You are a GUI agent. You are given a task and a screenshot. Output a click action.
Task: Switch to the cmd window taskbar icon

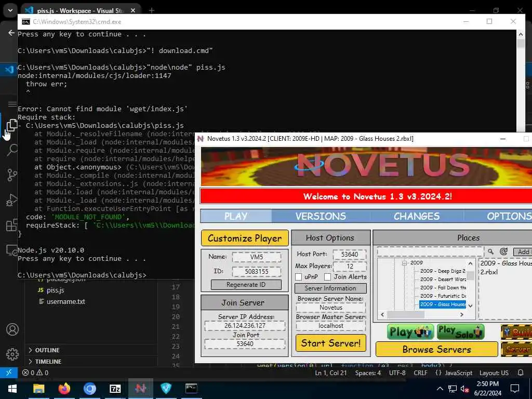[191, 389]
